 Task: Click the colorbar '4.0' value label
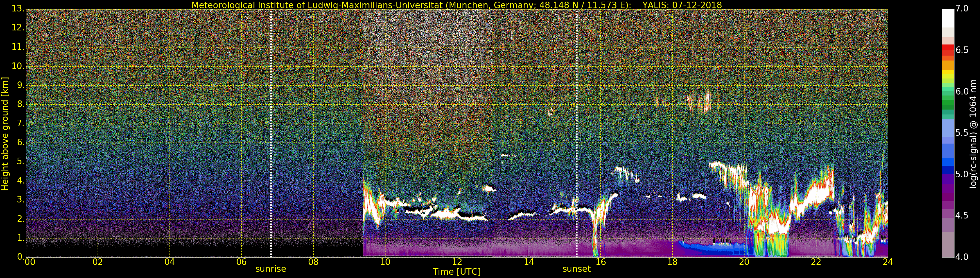(x=962, y=257)
